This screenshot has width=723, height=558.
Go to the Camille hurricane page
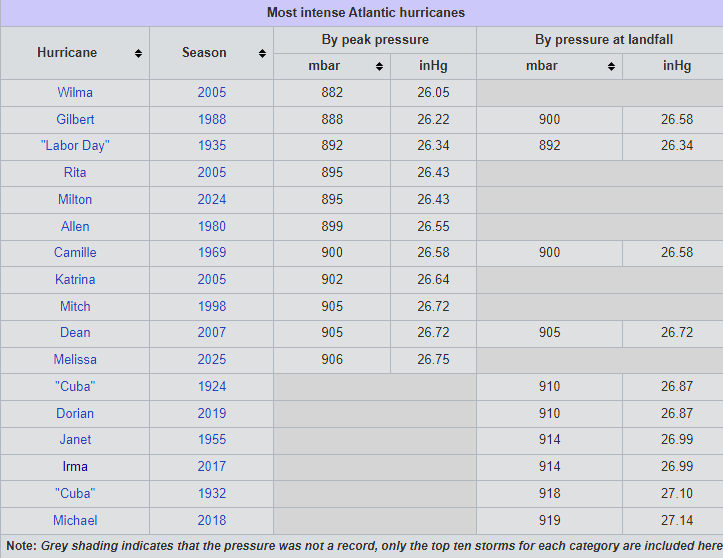pos(75,252)
